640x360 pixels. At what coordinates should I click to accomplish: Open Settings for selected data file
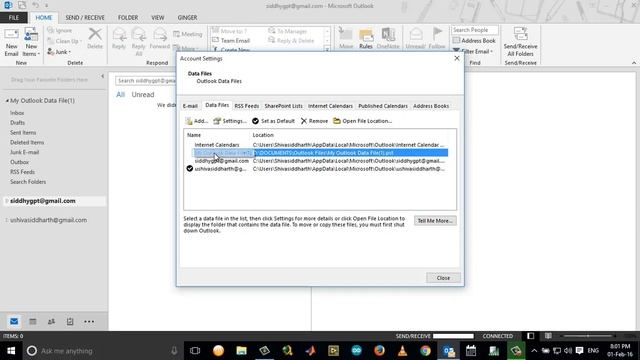[230, 121]
